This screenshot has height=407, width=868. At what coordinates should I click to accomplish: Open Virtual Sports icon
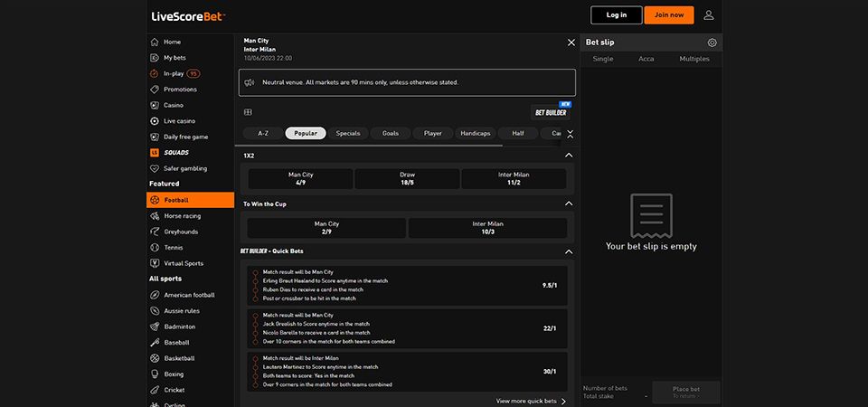pos(155,263)
